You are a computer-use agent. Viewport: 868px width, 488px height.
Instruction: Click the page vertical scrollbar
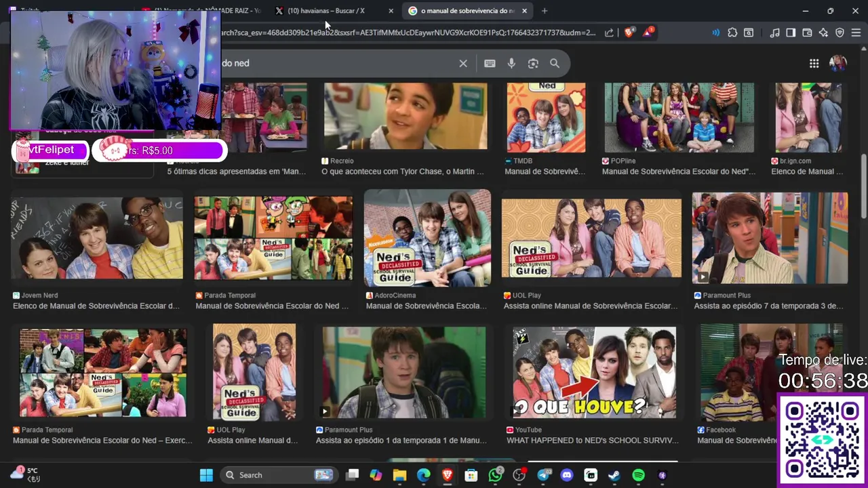pos(863,186)
